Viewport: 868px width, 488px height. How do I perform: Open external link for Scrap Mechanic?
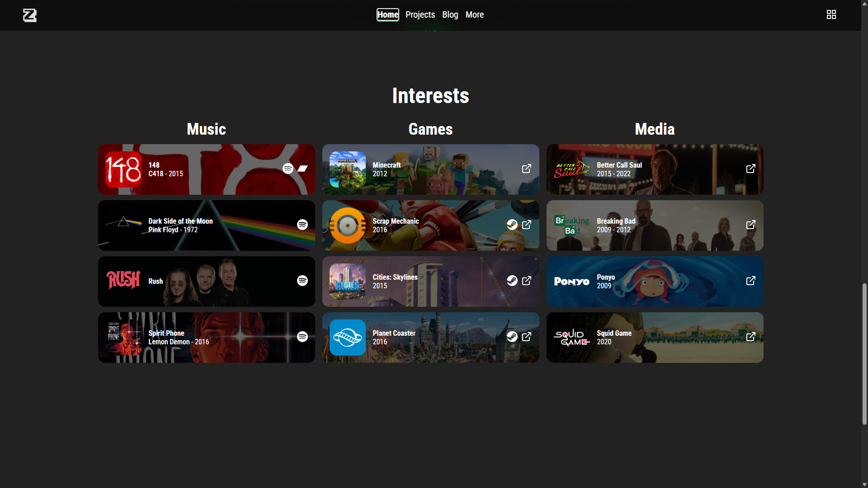pyautogui.click(x=527, y=225)
